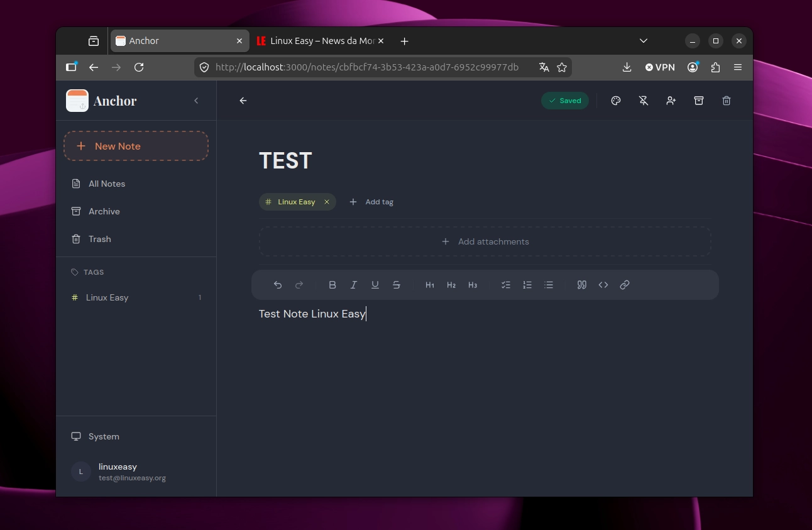The width and height of the screenshot is (812, 530).
Task: Insert a hyperlink
Action: tap(625, 285)
